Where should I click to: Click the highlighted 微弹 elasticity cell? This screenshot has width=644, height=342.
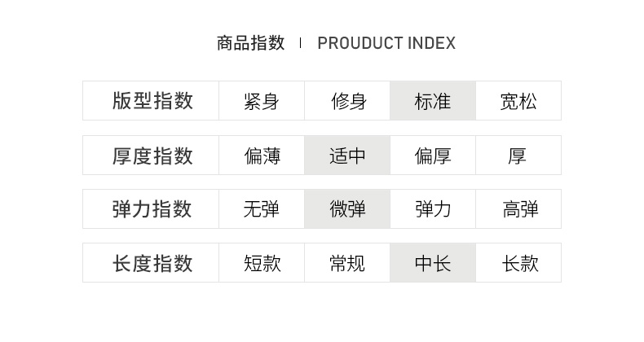(x=347, y=209)
